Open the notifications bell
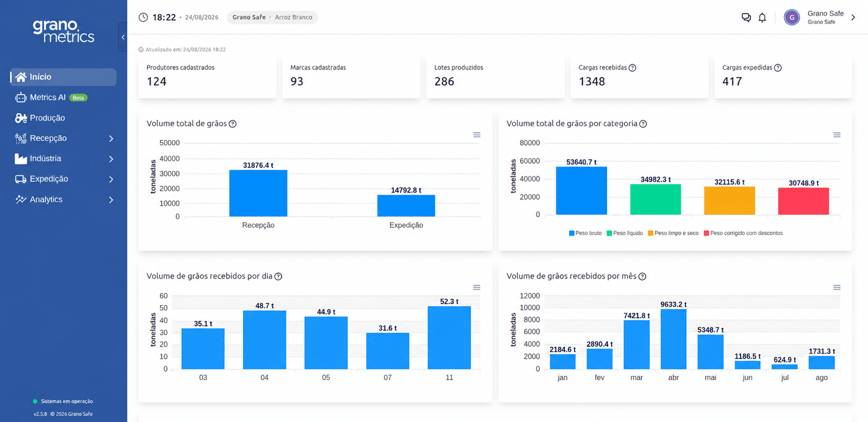The image size is (868, 422). tap(762, 17)
